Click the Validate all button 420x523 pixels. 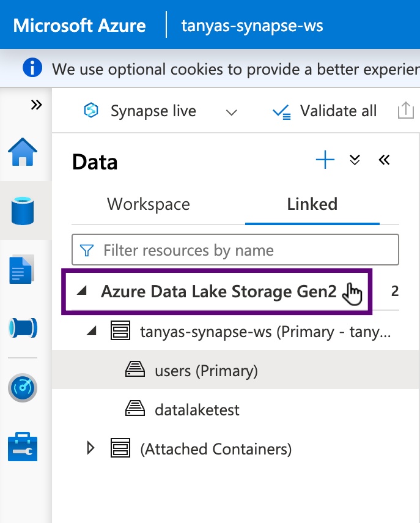(x=325, y=111)
